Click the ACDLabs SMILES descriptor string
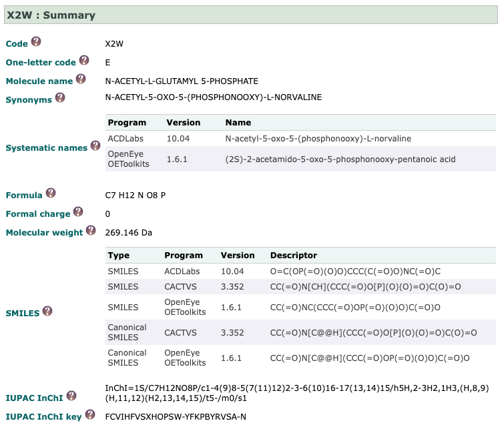Image resolution: width=504 pixels, height=429 pixels. [x=355, y=272]
